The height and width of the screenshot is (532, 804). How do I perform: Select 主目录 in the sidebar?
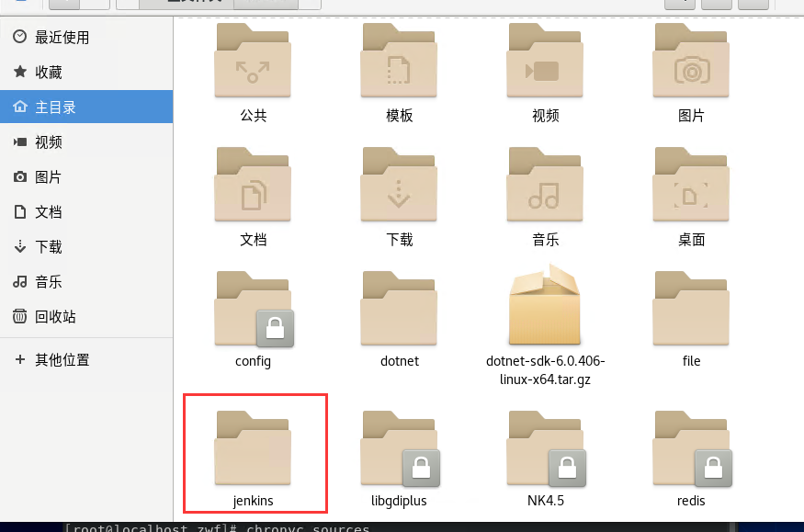pos(57,107)
